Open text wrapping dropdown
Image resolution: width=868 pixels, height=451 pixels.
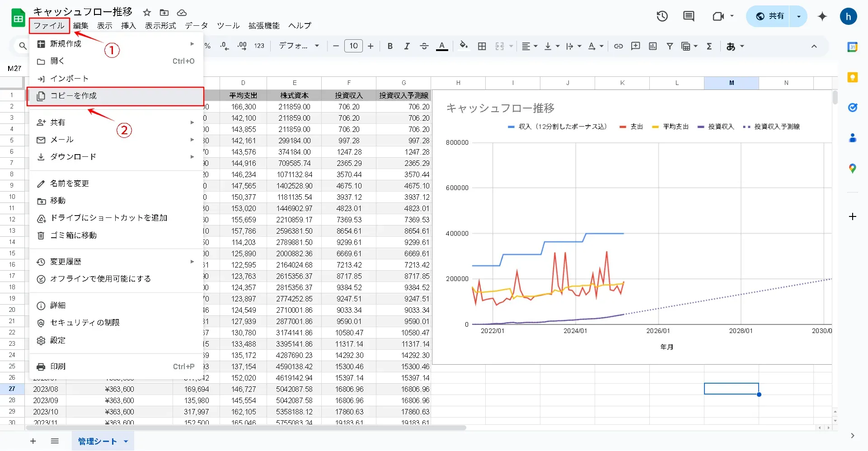(x=573, y=46)
